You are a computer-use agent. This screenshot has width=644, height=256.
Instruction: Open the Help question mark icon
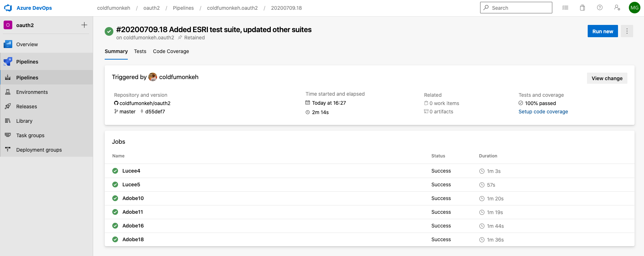pos(600,8)
